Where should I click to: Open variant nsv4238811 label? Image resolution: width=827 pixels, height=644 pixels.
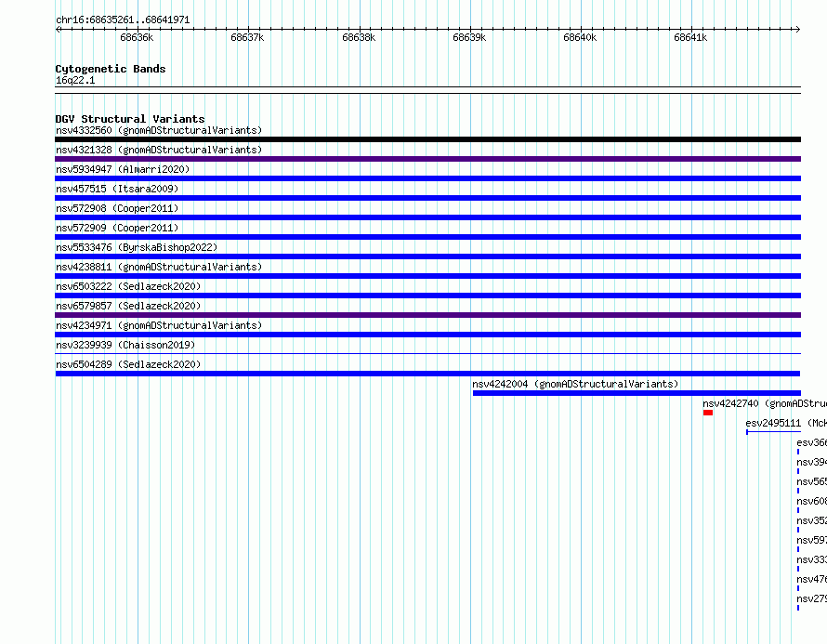[x=159, y=267]
